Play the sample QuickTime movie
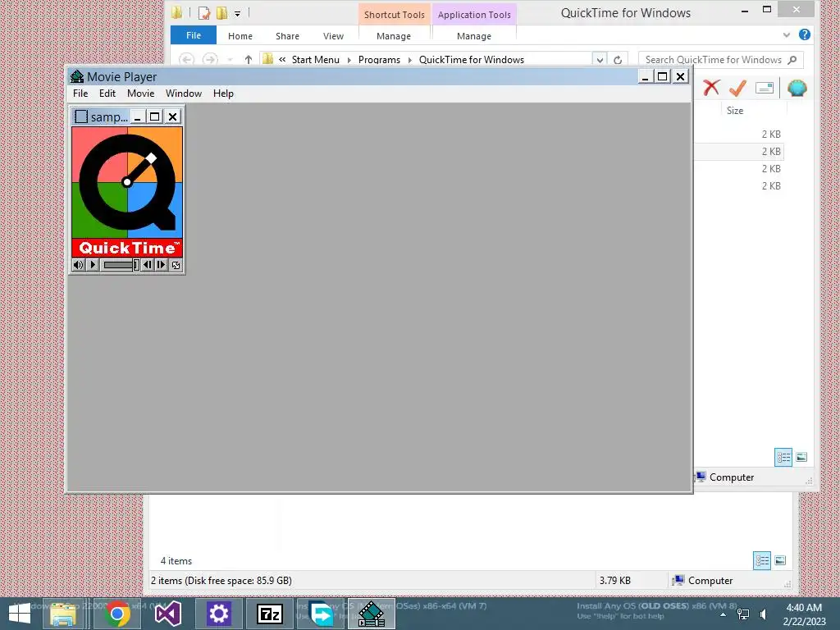Screen dimensions: 840x630 click(x=93, y=265)
